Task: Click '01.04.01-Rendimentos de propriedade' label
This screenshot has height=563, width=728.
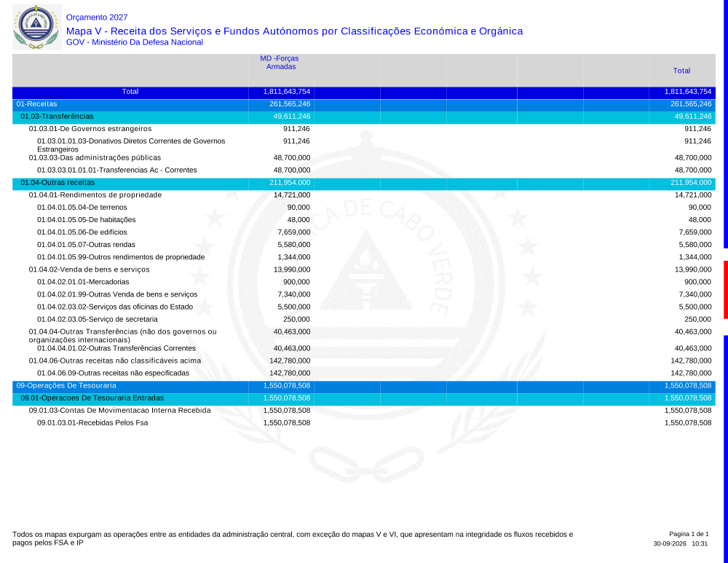Action: [95, 195]
